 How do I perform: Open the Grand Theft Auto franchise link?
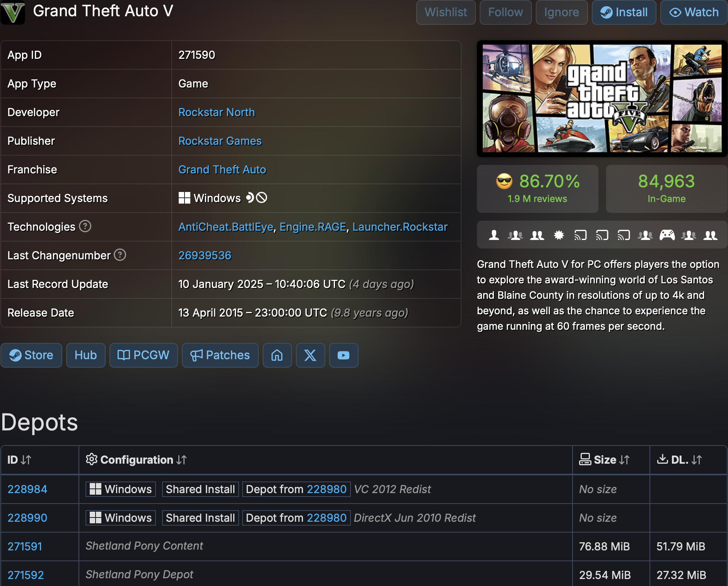(222, 170)
